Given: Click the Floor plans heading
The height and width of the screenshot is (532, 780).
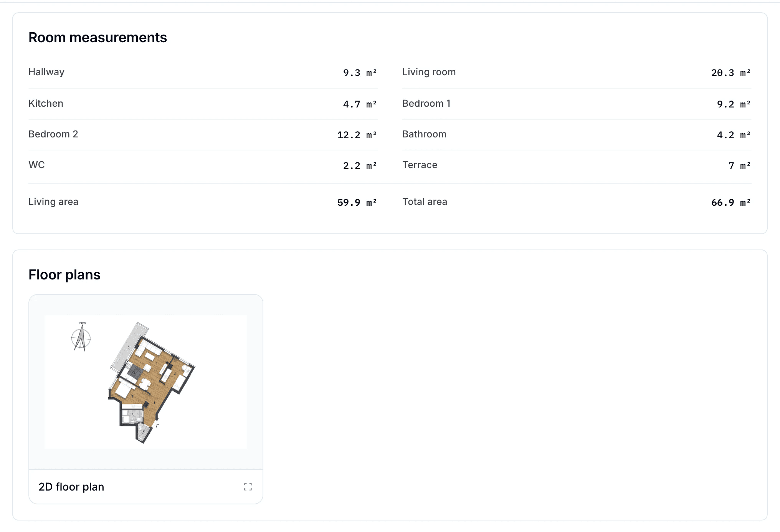Looking at the screenshot, I should (64, 275).
